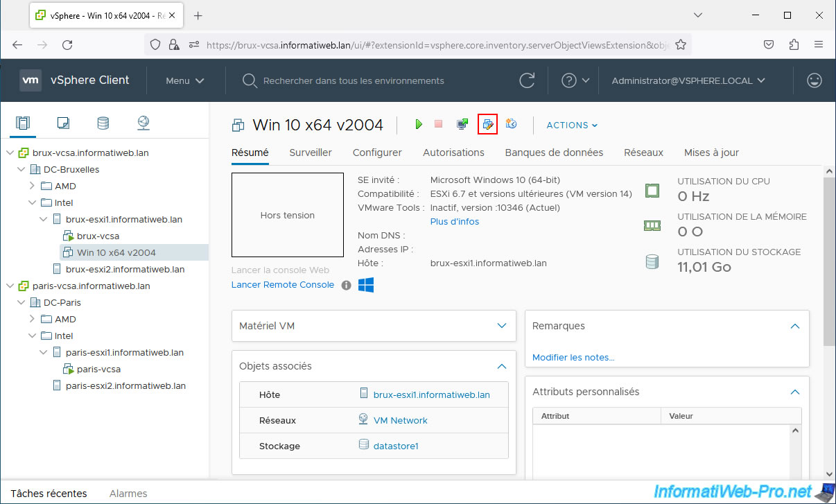Open the Networking inventory view icon
The height and width of the screenshot is (504, 836).
click(x=143, y=123)
